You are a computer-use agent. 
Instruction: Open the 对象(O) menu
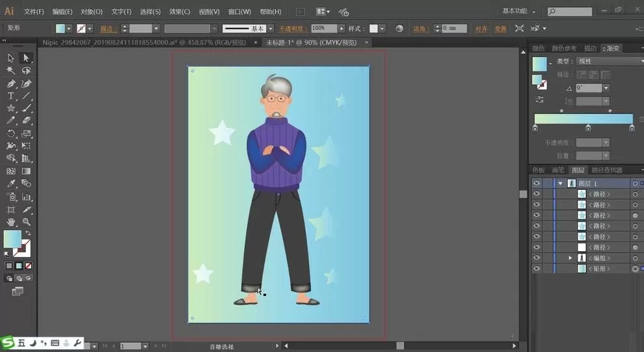(x=92, y=12)
